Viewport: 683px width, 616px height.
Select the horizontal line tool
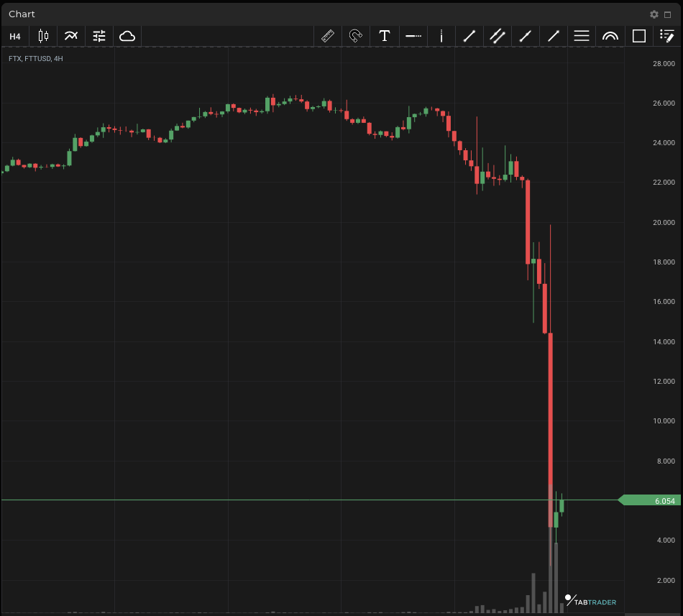click(x=413, y=36)
